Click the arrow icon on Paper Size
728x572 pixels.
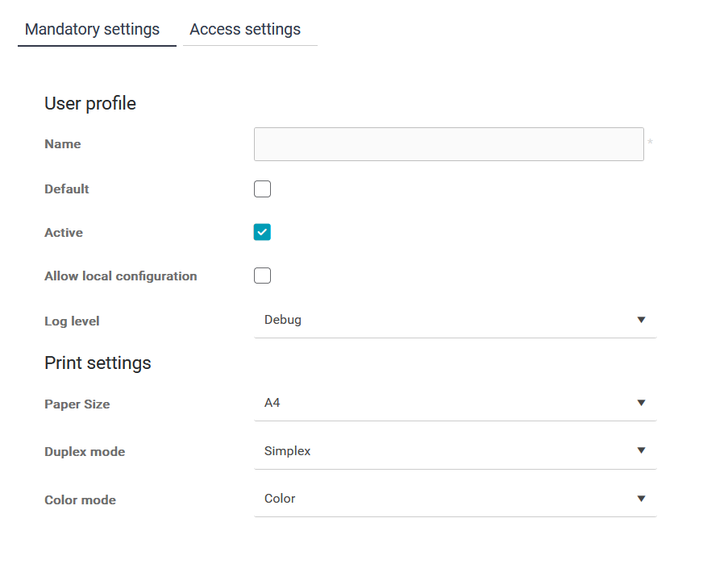click(x=641, y=403)
